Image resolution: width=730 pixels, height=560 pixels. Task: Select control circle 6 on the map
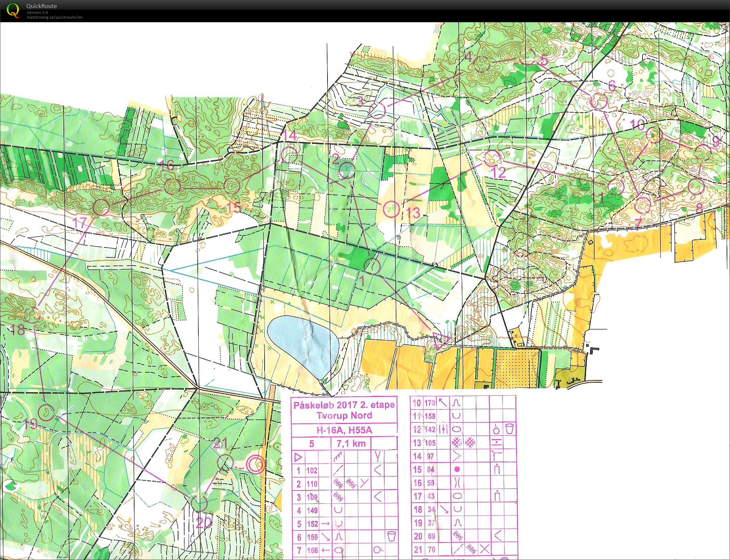tap(599, 100)
